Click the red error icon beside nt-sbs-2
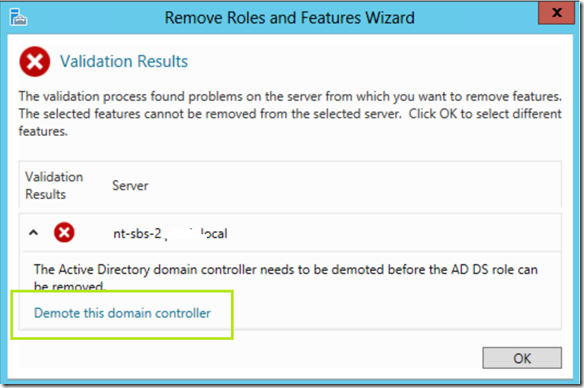584x388 pixels. pos(64,232)
